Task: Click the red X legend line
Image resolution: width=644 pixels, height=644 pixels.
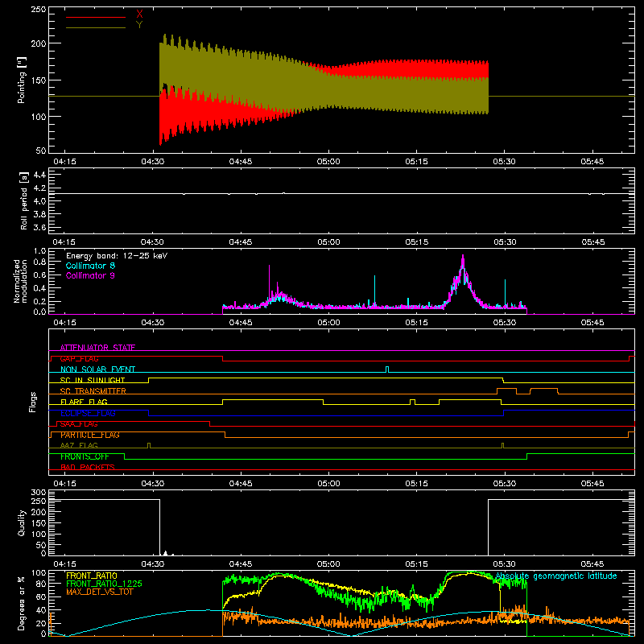Action: tap(96, 17)
